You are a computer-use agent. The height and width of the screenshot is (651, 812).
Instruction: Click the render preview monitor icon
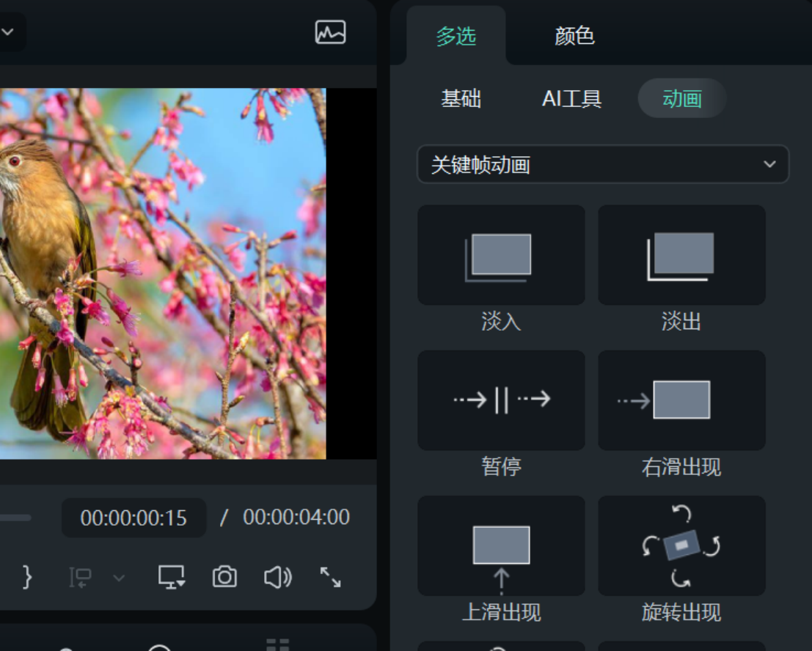pos(170,577)
